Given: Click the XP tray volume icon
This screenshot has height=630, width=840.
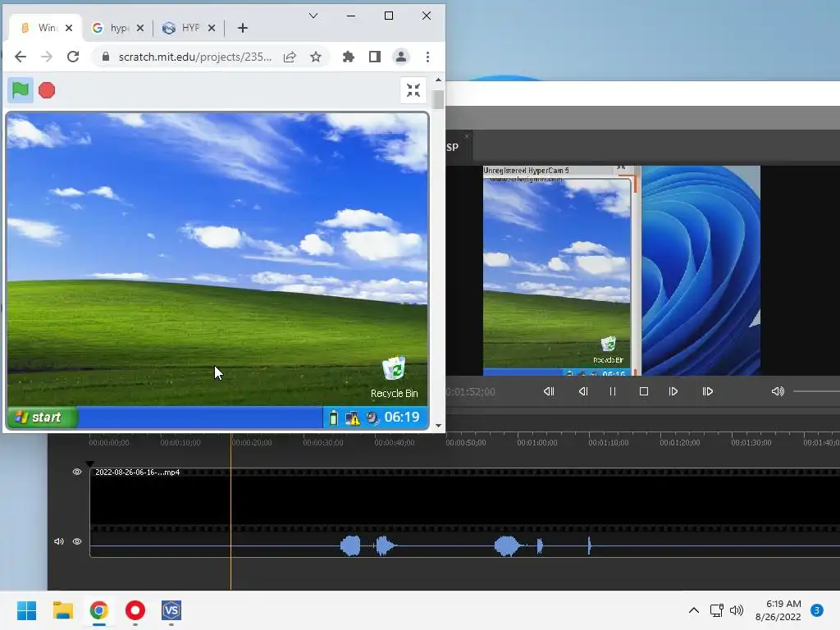Looking at the screenshot, I should coord(372,418).
